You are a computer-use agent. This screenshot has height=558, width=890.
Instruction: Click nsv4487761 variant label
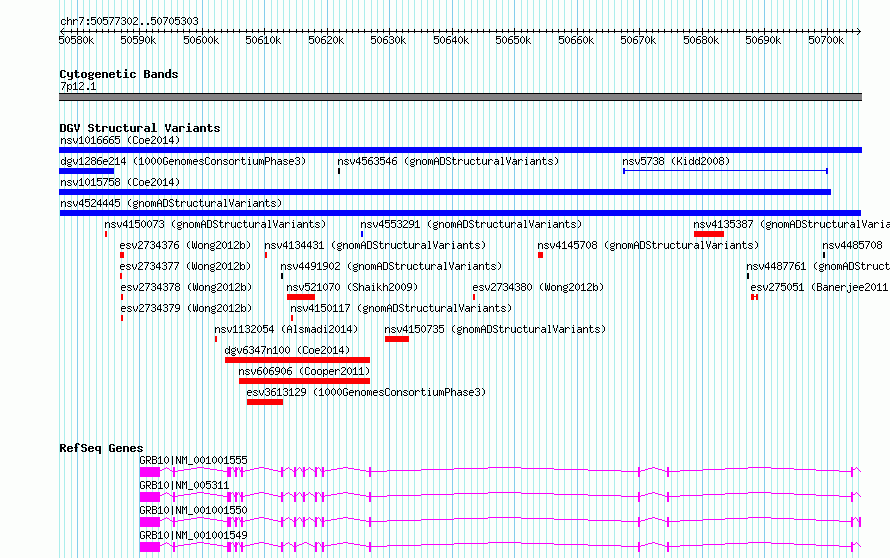pyautogui.click(x=818, y=266)
